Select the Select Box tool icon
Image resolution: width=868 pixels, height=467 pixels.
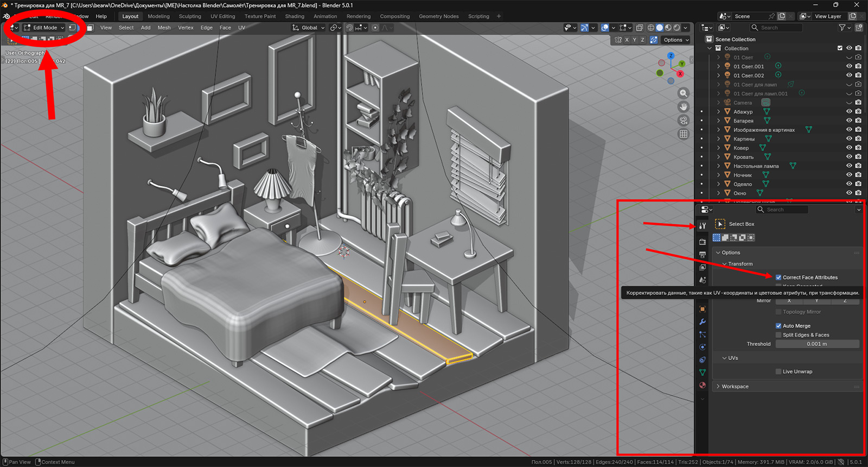coord(720,224)
